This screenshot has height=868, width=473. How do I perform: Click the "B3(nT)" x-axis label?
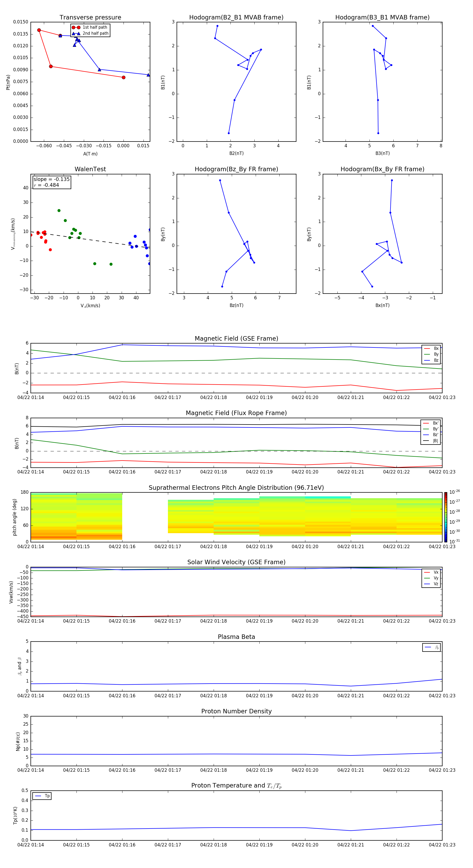coord(382,154)
